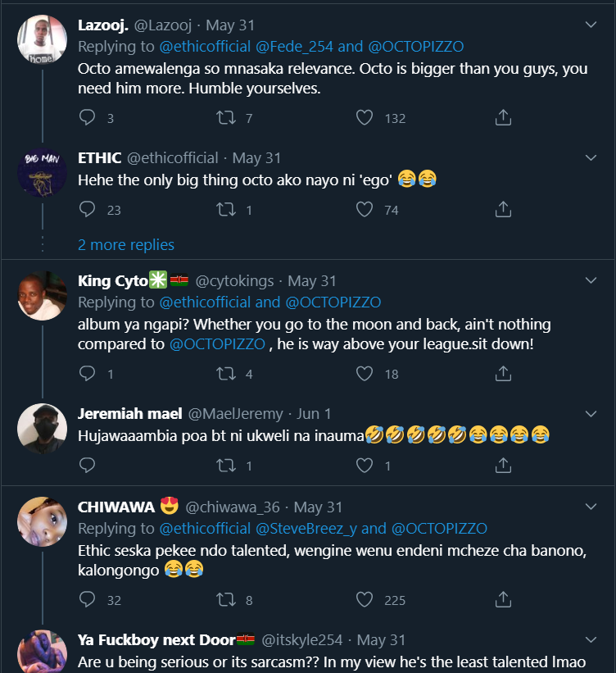The height and width of the screenshot is (673, 616).
Task: Open more options on Lazooj's tweet
Action: [x=591, y=25]
